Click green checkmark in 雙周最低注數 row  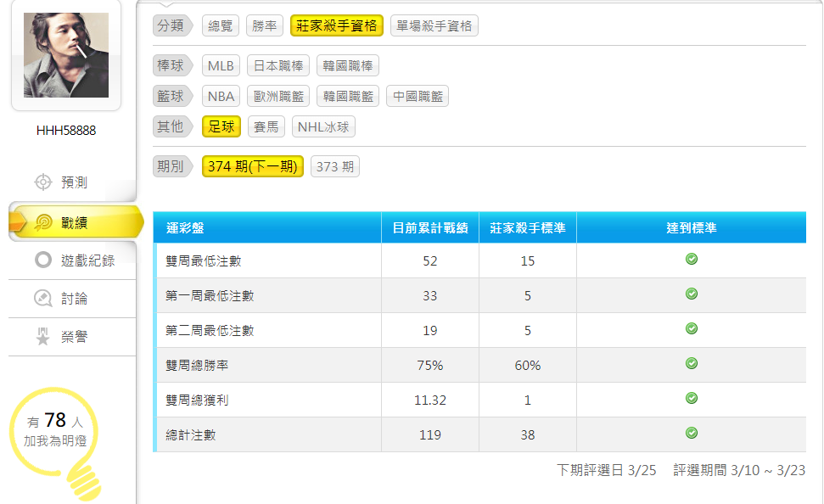coord(691,259)
